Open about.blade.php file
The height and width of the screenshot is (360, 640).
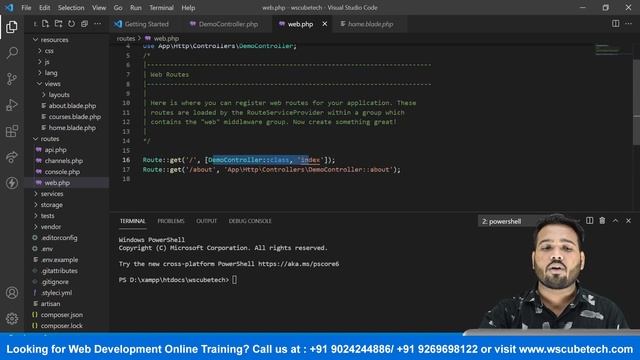click(72, 106)
